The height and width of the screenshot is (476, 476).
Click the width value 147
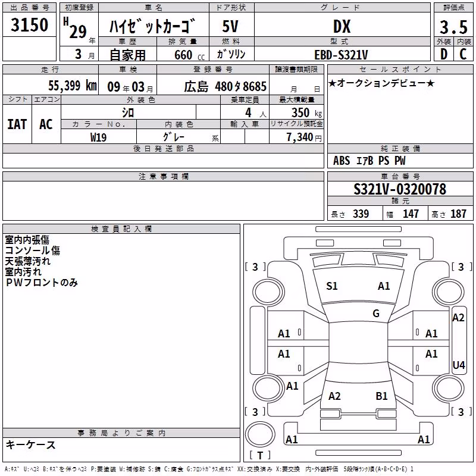click(x=411, y=214)
